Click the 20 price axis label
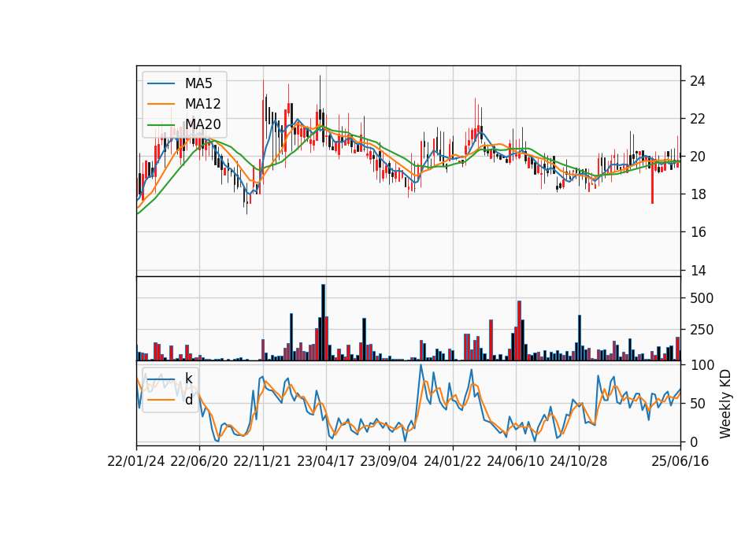756x543 pixels. coord(698,157)
